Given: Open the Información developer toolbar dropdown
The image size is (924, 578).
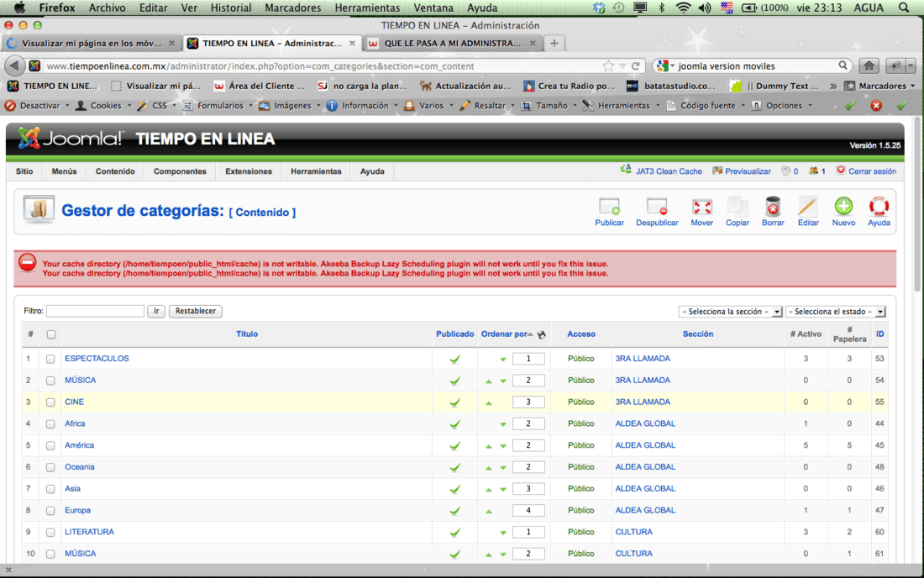Looking at the screenshot, I should [x=362, y=106].
